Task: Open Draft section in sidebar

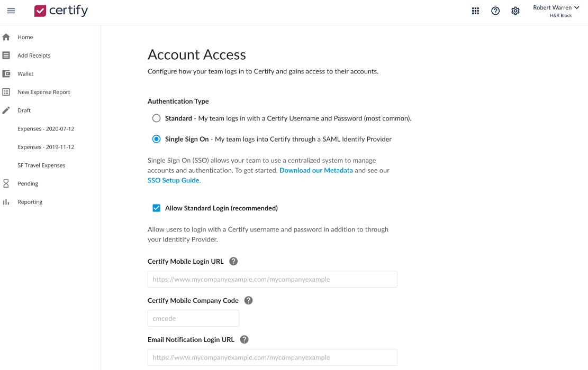Action: [x=24, y=110]
